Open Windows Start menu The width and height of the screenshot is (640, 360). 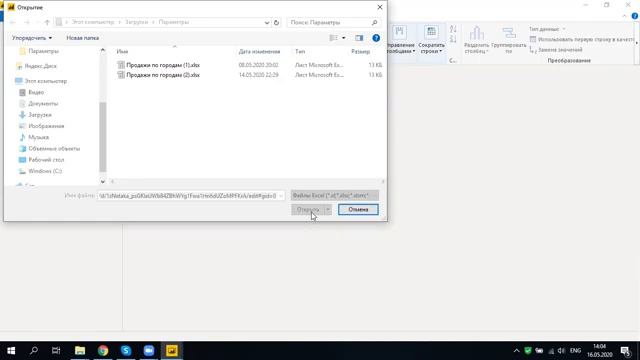tap(11, 351)
